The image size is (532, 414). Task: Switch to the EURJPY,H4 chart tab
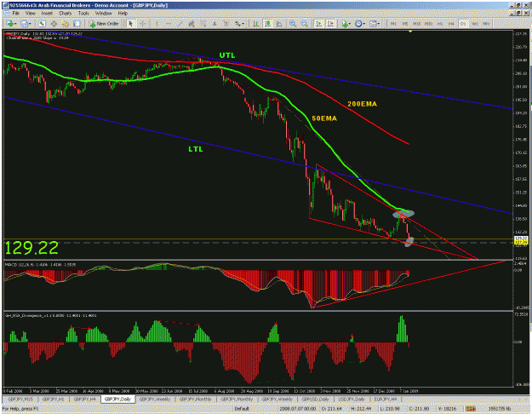click(x=385, y=399)
